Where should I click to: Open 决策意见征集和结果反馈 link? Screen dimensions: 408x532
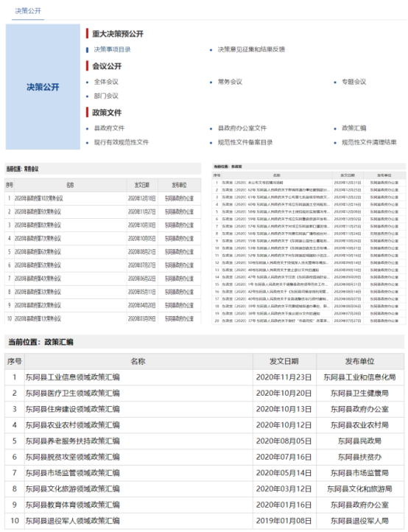click(x=251, y=49)
